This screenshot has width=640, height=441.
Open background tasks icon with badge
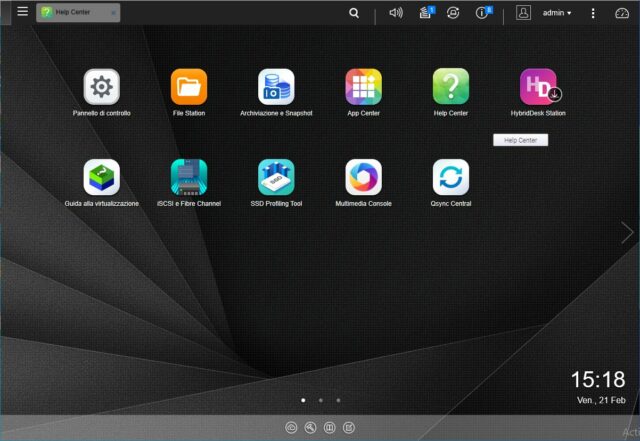tap(425, 13)
